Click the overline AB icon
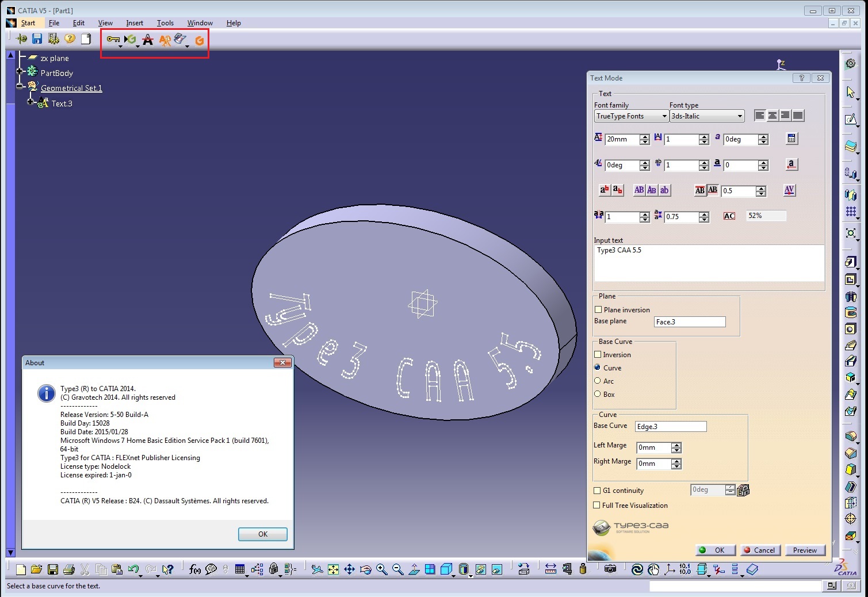The width and height of the screenshot is (868, 597). coord(699,190)
